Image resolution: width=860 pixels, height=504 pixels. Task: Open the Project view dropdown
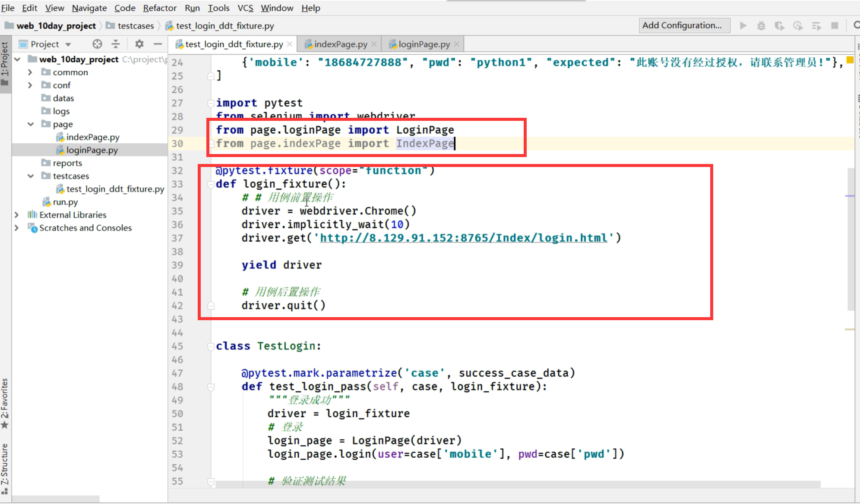68,44
